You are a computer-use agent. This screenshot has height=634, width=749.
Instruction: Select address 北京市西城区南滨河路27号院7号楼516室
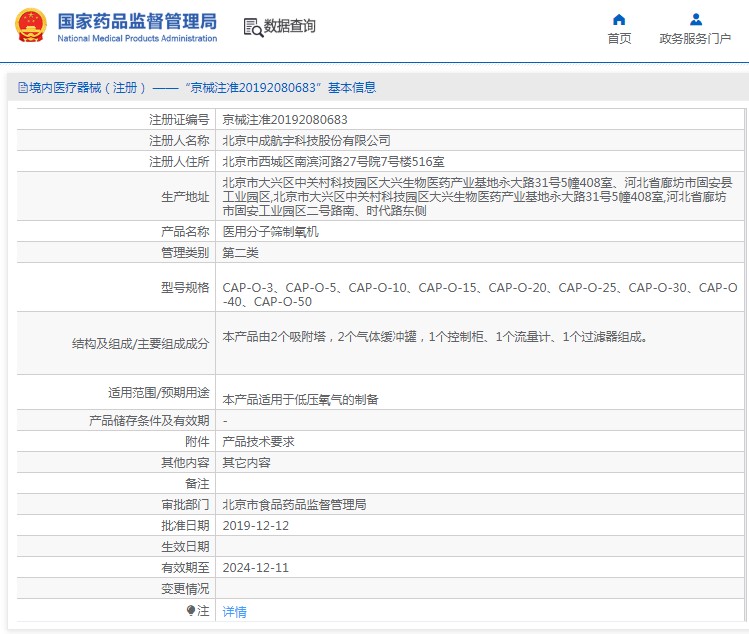333,161
